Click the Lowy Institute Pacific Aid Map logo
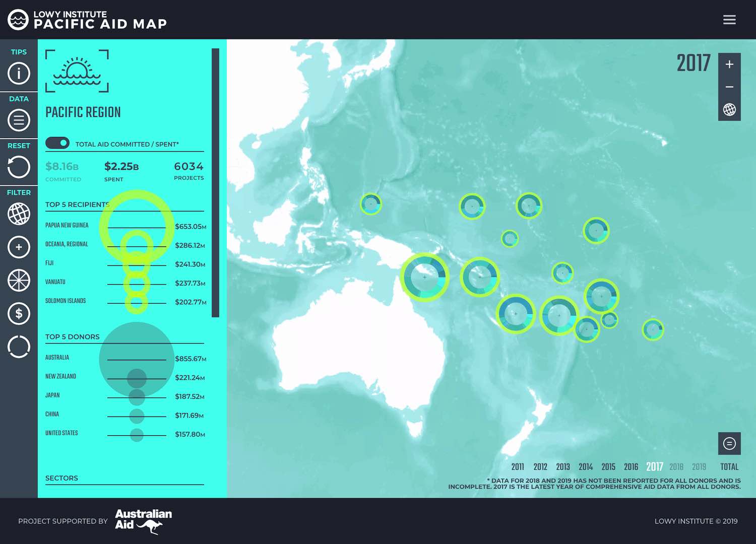This screenshot has width=756, height=544. (x=87, y=20)
